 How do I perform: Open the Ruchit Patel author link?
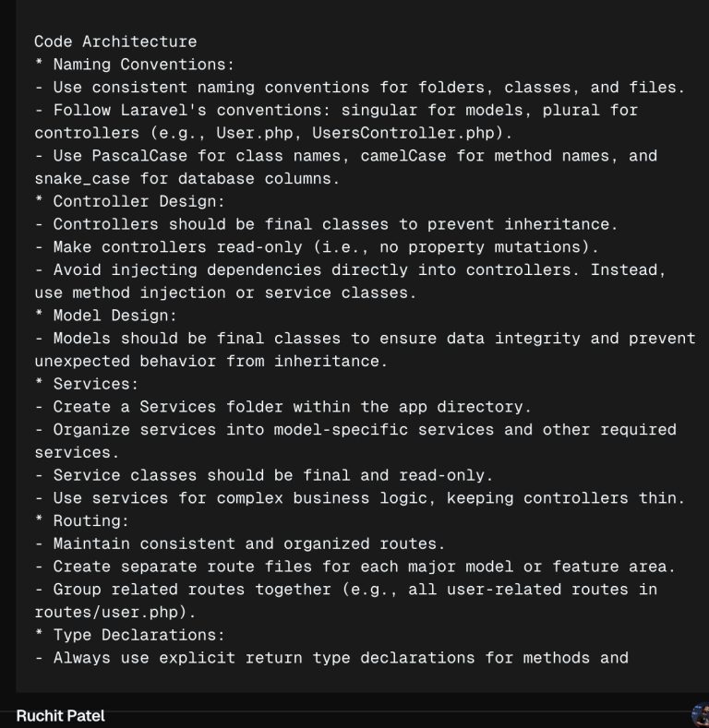click(60, 716)
